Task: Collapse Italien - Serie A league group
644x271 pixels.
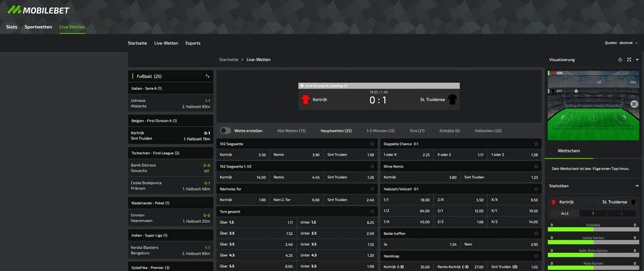Action: click(x=171, y=89)
